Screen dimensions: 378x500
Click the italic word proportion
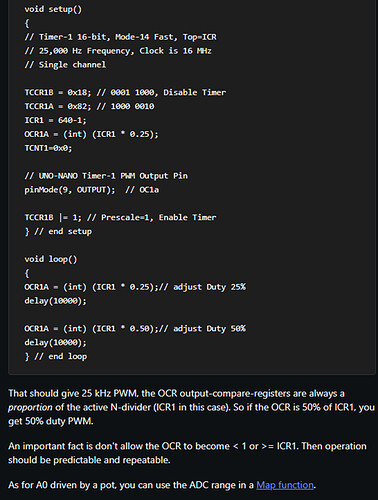(30, 408)
